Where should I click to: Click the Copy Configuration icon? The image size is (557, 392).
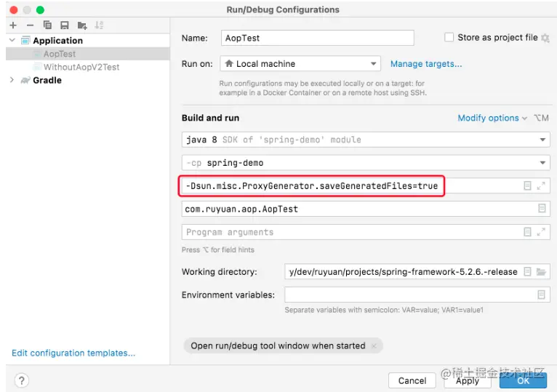pyautogui.click(x=47, y=25)
